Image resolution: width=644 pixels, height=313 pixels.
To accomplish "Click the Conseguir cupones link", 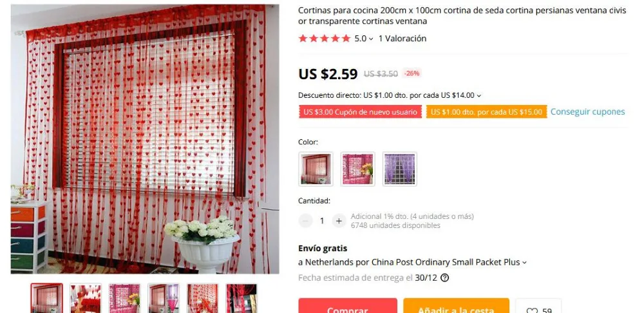I will pos(588,111).
